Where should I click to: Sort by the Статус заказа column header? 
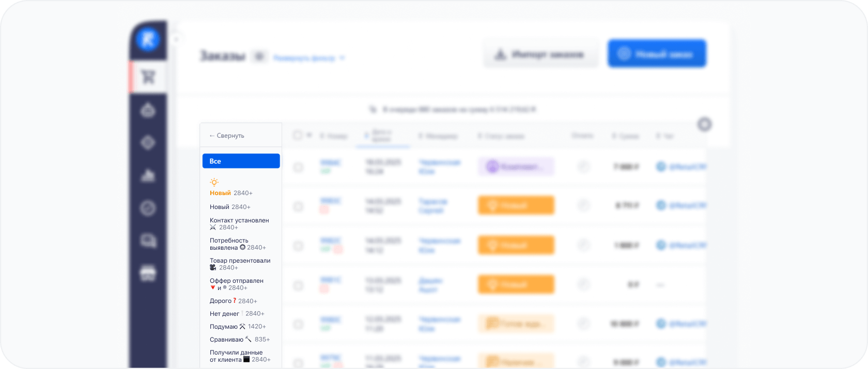click(501, 136)
